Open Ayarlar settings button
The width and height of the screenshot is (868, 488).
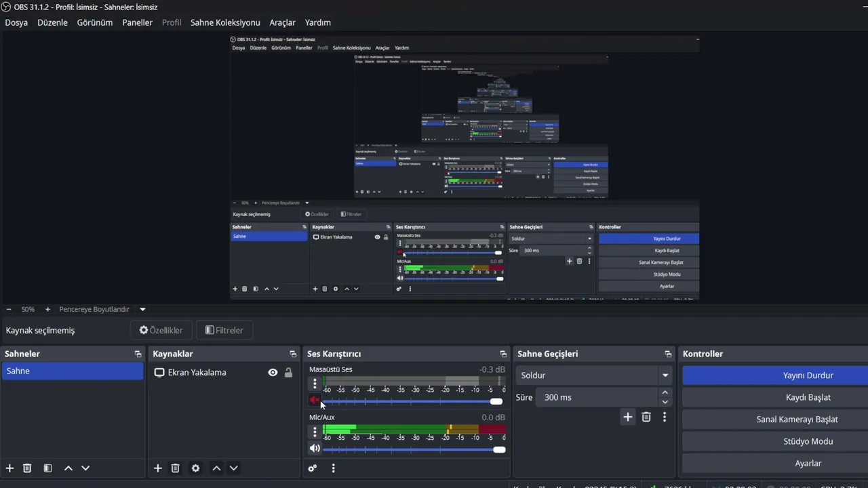point(776,464)
